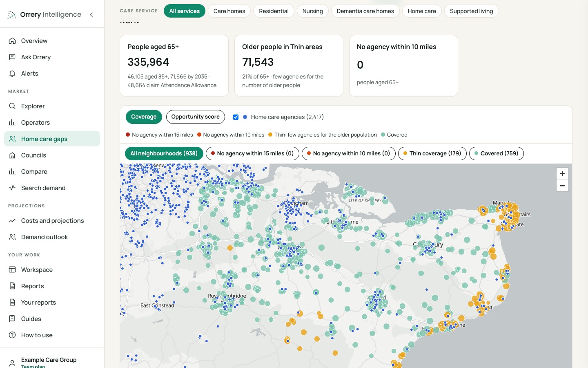The width and height of the screenshot is (588, 368).
Task: Open Overview via its home icon
Action: [x=12, y=41]
